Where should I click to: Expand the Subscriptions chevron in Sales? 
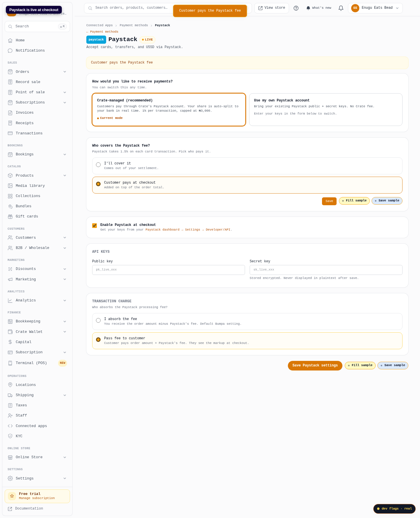(x=65, y=103)
